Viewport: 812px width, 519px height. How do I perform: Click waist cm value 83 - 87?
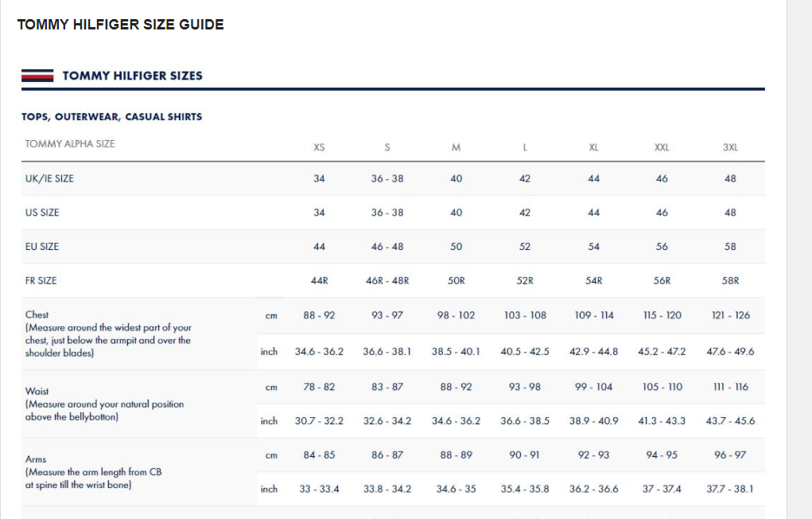387,387
